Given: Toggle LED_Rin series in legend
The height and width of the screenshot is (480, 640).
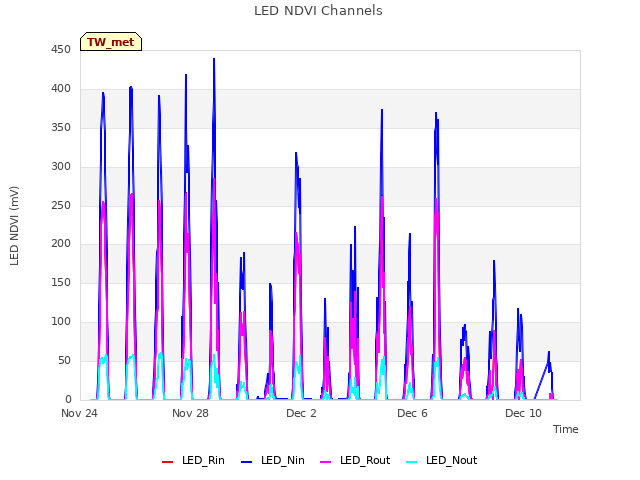Looking at the screenshot, I should point(193,460).
